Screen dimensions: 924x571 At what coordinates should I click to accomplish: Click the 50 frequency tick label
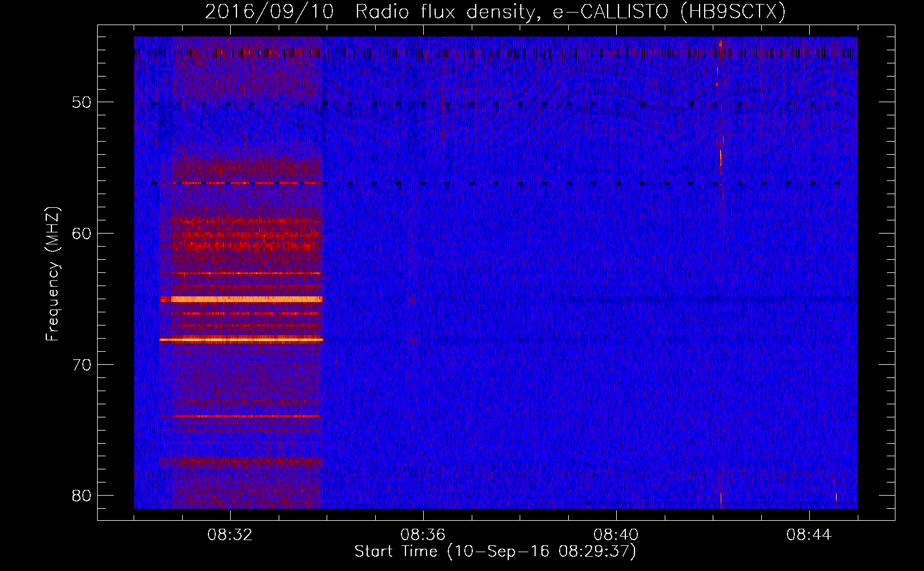click(82, 103)
